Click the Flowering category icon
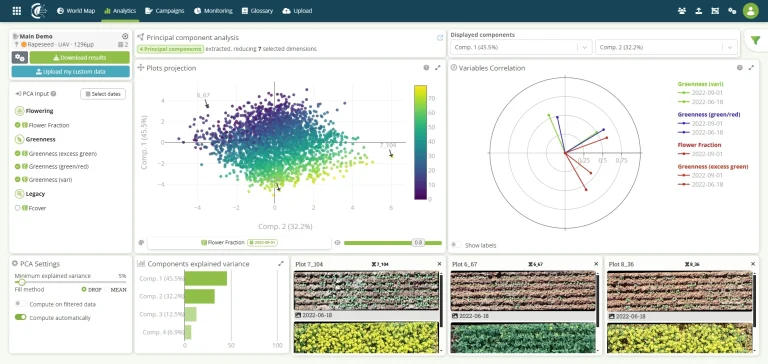Image resolution: width=768 pixels, height=364 pixels. 19,111
